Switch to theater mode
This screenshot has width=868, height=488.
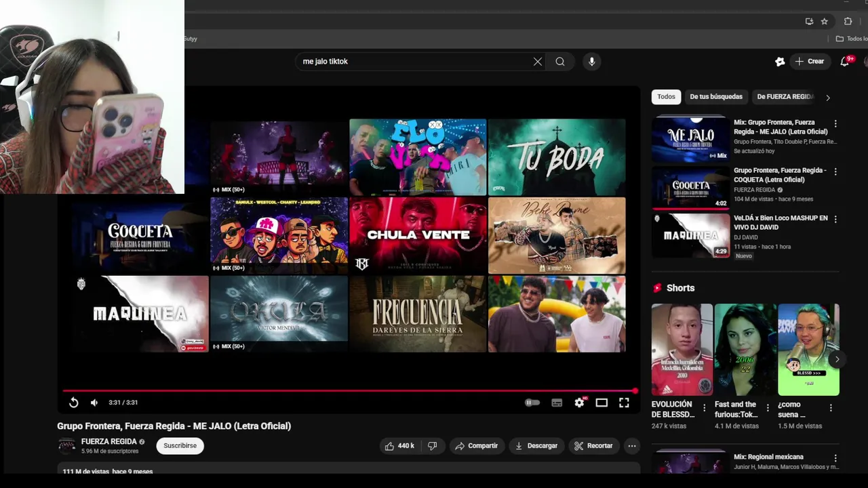[x=601, y=403]
